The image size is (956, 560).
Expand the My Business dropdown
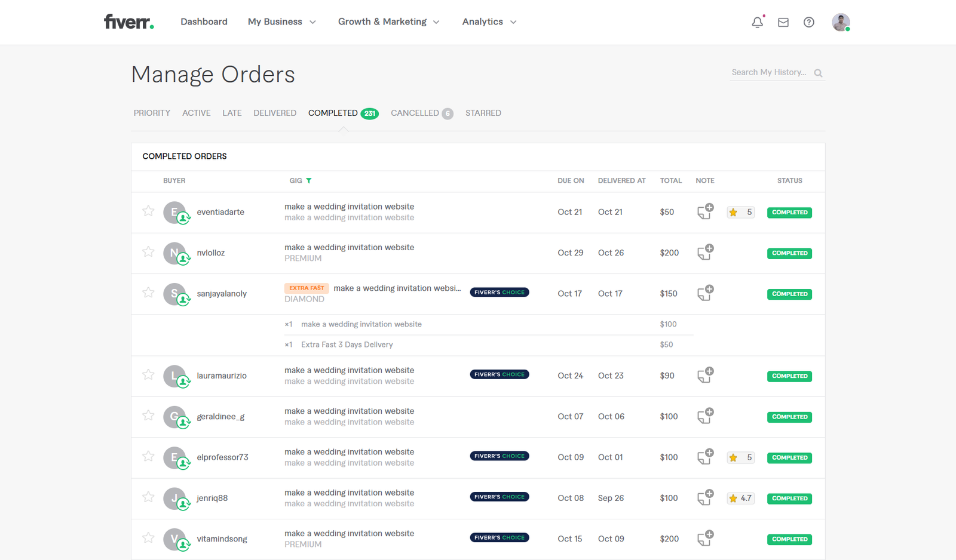(x=281, y=22)
